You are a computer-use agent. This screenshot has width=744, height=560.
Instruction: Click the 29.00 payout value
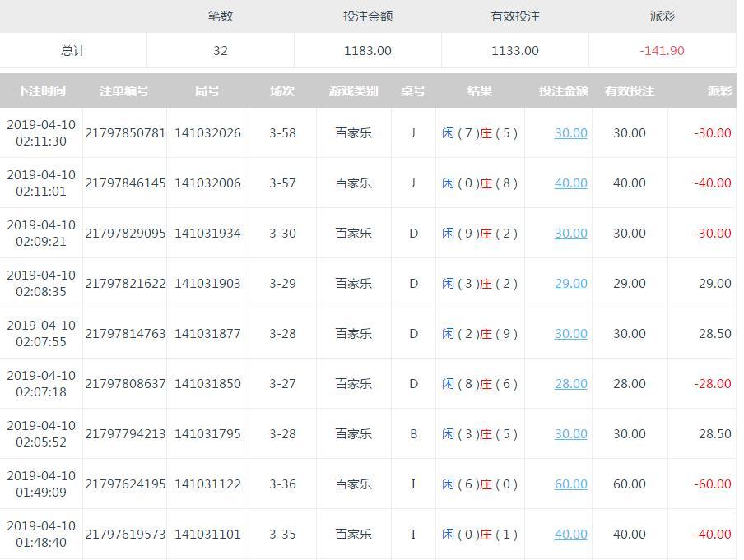click(715, 284)
